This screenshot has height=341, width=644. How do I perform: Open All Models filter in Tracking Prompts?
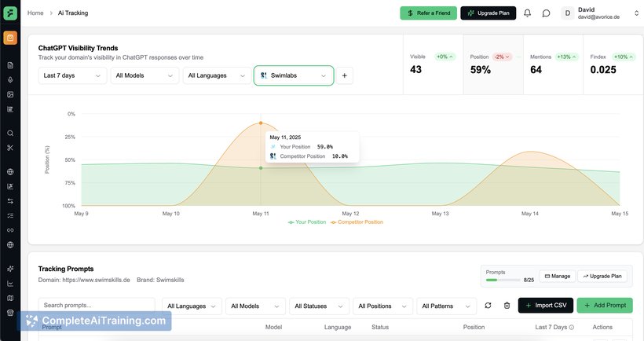pos(255,306)
